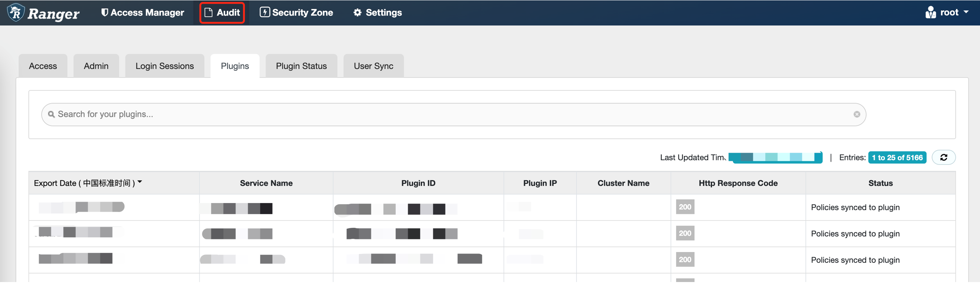Click the refresh icon beside Entries

tap(943, 158)
